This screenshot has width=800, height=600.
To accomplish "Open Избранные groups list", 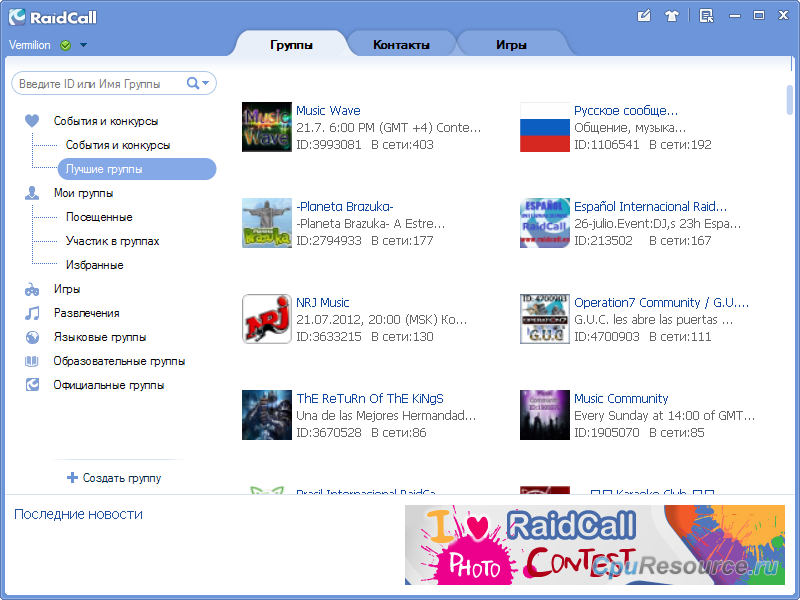I will click(94, 265).
